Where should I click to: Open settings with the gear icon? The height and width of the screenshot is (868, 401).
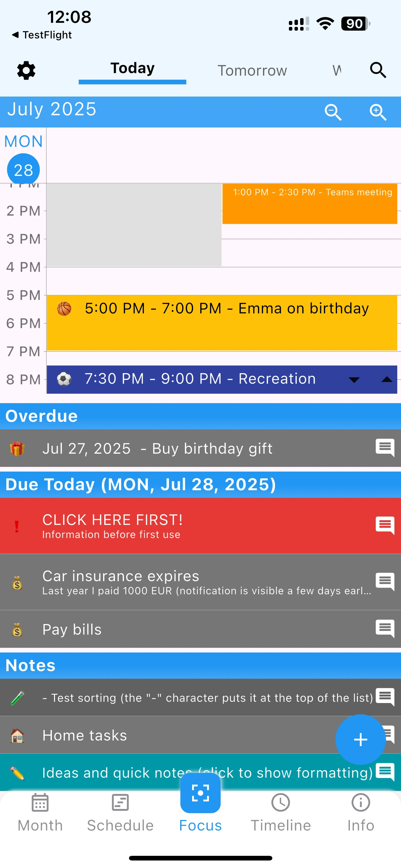(x=26, y=70)
